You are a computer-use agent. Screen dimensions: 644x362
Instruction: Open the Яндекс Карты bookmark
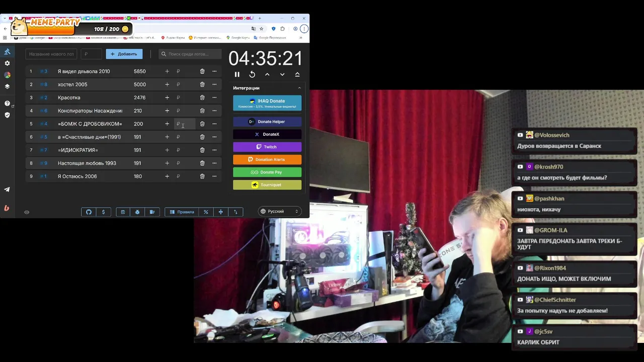(x=172, y=38)
